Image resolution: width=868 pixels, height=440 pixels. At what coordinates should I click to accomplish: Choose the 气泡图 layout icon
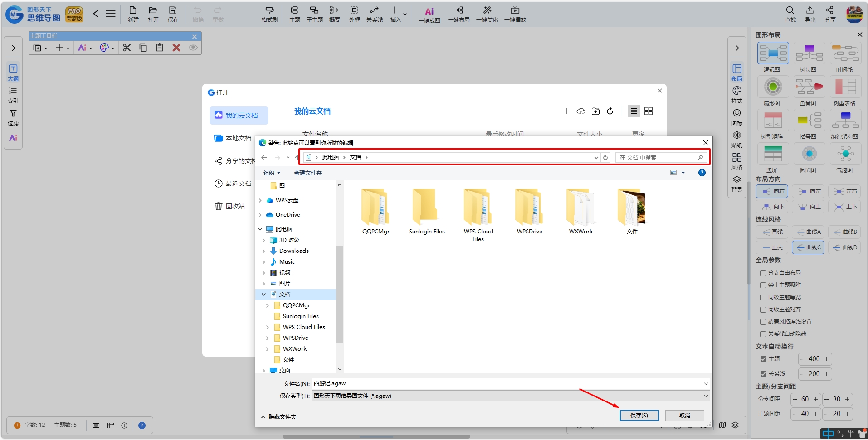845,155
